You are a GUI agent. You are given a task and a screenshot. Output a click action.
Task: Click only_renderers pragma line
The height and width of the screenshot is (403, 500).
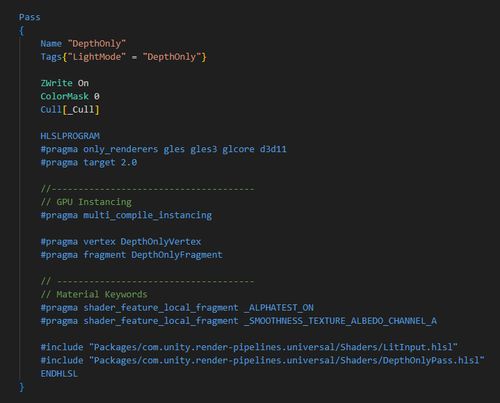pyautogui.click(x=163, y=149)
